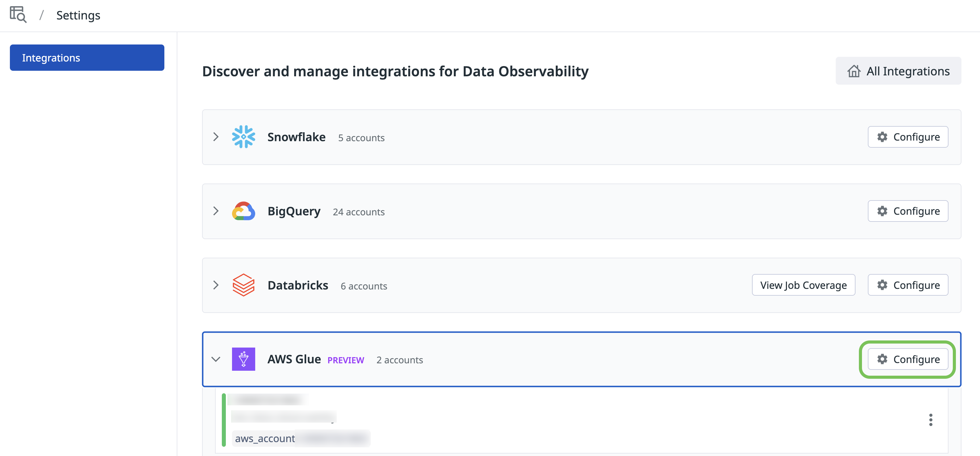Click the Data Observability icon in the breadcrumb
The height and width of the screenshot is (456, 980).
tap(18, 15)
